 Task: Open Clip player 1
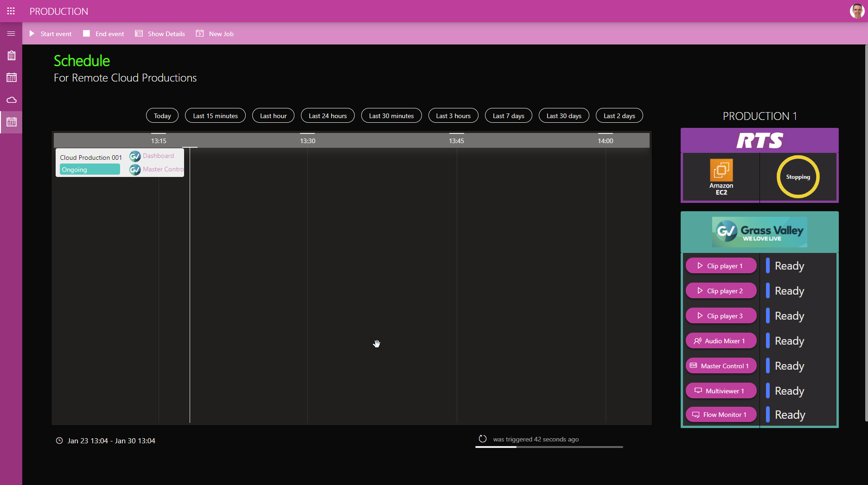[x=721, y=266]
